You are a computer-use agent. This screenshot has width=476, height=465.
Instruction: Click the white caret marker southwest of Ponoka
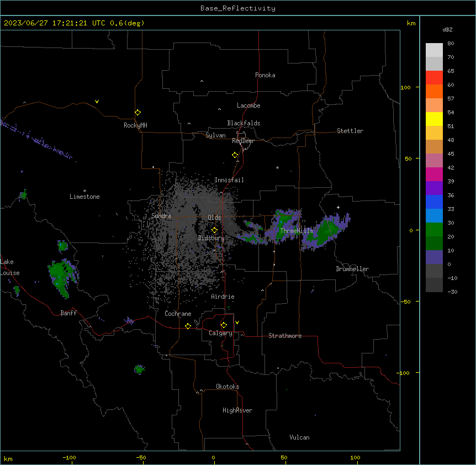(202, 81)
